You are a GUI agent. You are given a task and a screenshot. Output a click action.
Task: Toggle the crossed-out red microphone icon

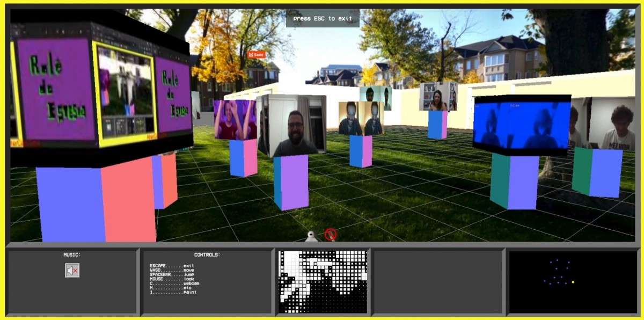click(x=331, y=234)
